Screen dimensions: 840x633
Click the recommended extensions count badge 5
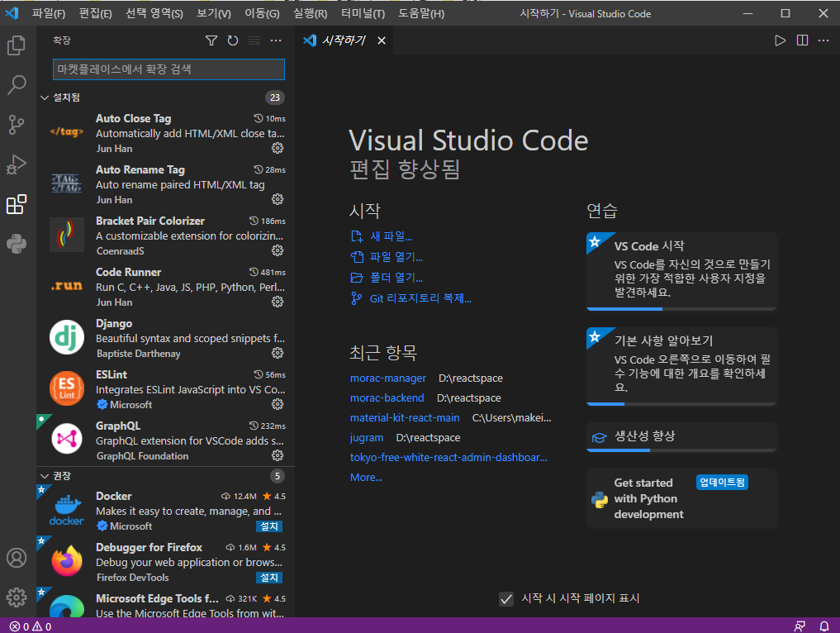pos(277,476)
